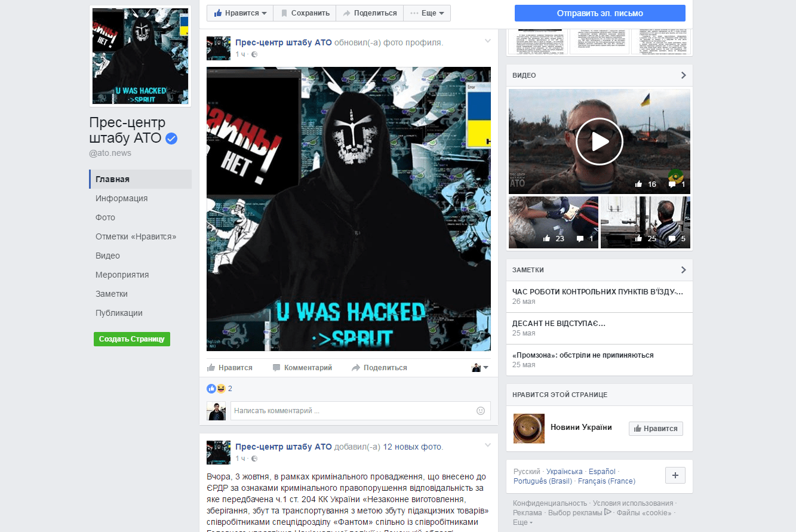This screenshot has height=532, width=796.
Task: Click your avatar beside the comment box
Action: coord(216,411)
